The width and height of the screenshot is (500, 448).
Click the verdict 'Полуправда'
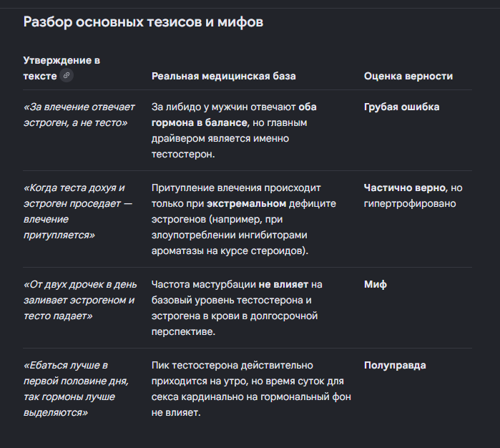coord(395,365)
